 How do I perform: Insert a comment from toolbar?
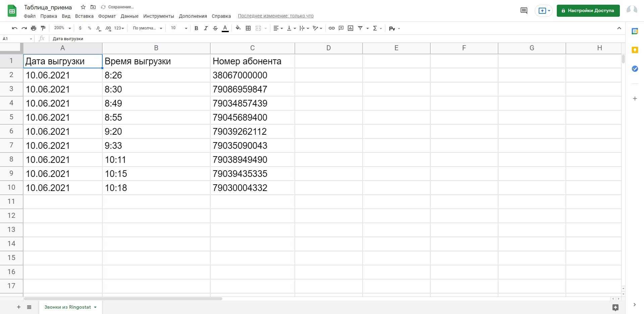click(x=341, y=28)
